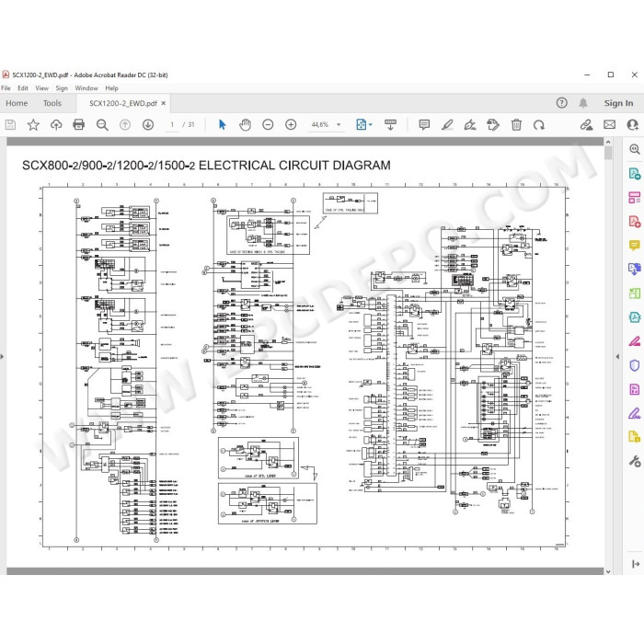
Task: Click the current page number field
Action: point(172,124)
